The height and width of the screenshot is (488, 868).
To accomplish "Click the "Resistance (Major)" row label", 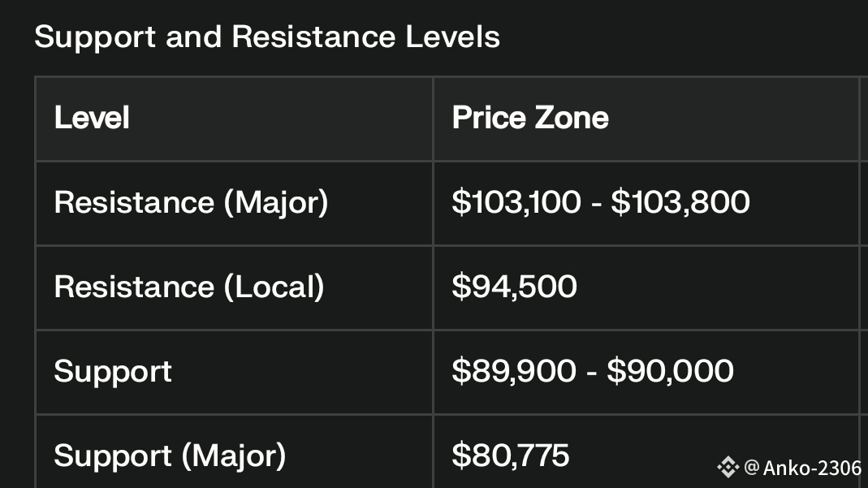I will (191, 202).
